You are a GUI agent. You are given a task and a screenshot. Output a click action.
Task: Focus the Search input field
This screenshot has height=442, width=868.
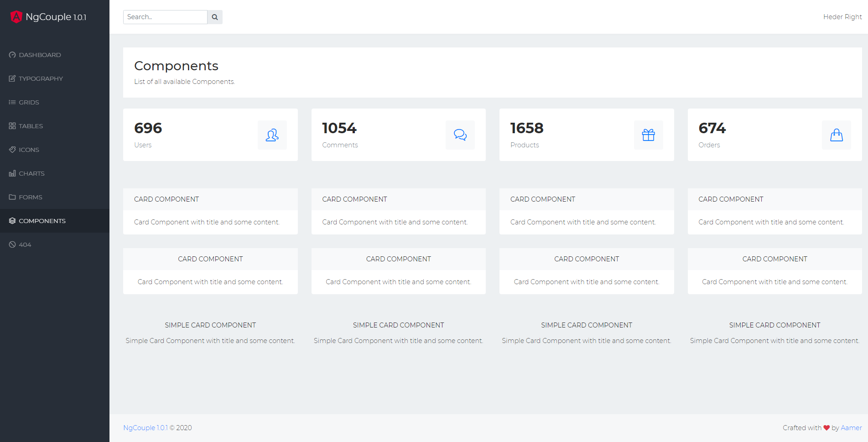click(165, 17)
